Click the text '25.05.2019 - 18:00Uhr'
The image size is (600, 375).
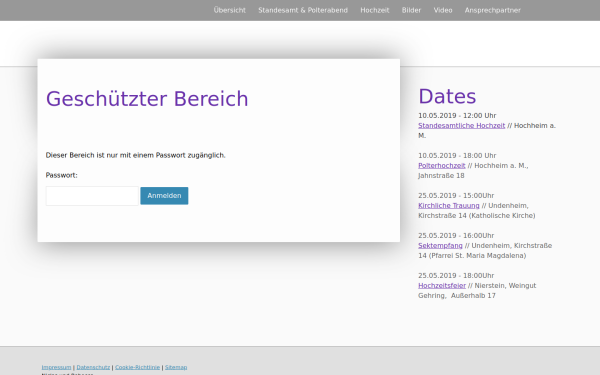pos(456,276)
